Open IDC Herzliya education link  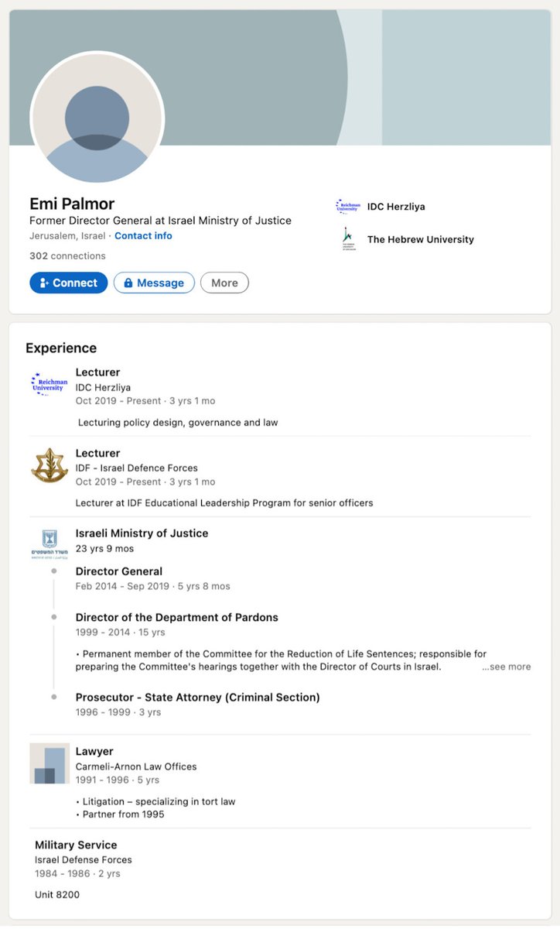point(396,207)
